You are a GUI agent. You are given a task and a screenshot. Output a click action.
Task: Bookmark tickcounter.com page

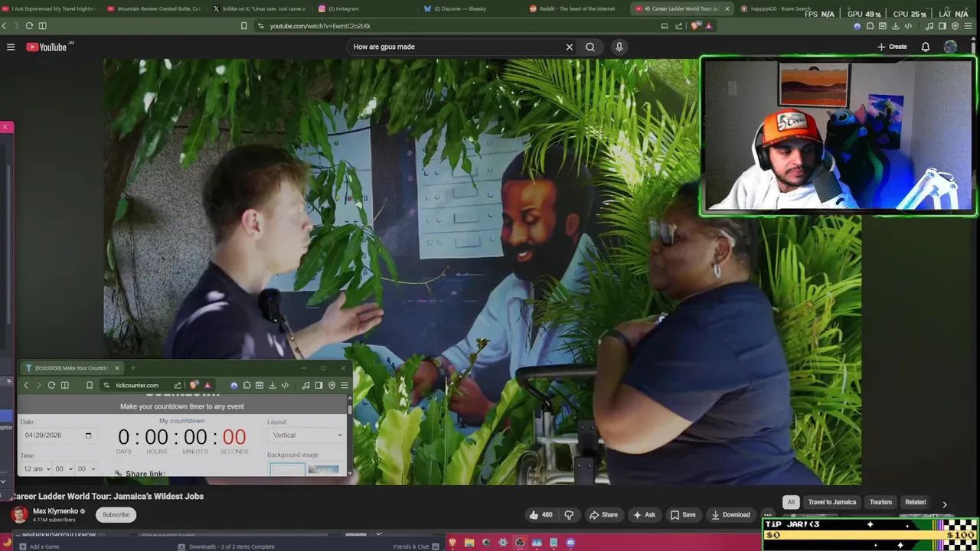click(x=90, y=385)
